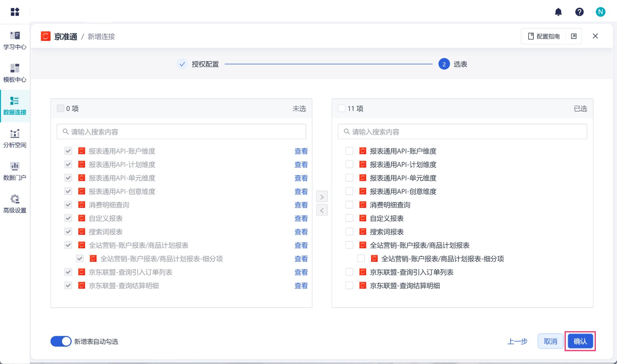This screenshot has height=364, width=617.
Task: Move selected tables right with arrow button
Action: 322,197
